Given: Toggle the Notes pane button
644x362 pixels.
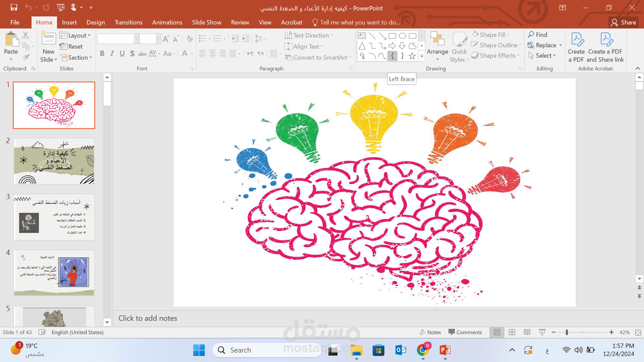Looking at the screenshot, I should click(x=430, y=332).
